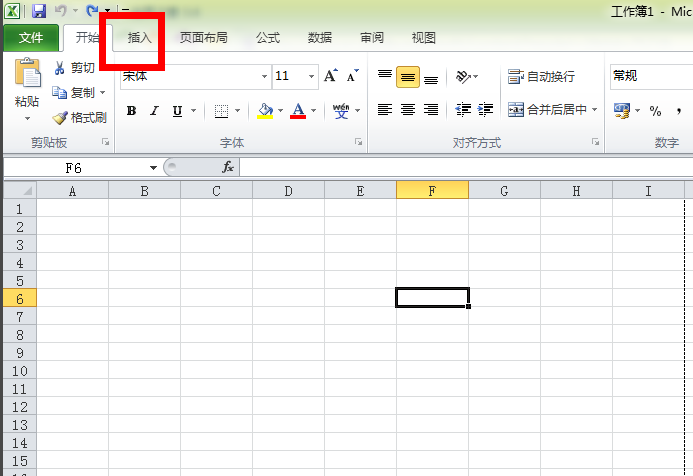Open the 文件 File tab
The width and height of the screenshot is (693, 476).
pos(31,38)
